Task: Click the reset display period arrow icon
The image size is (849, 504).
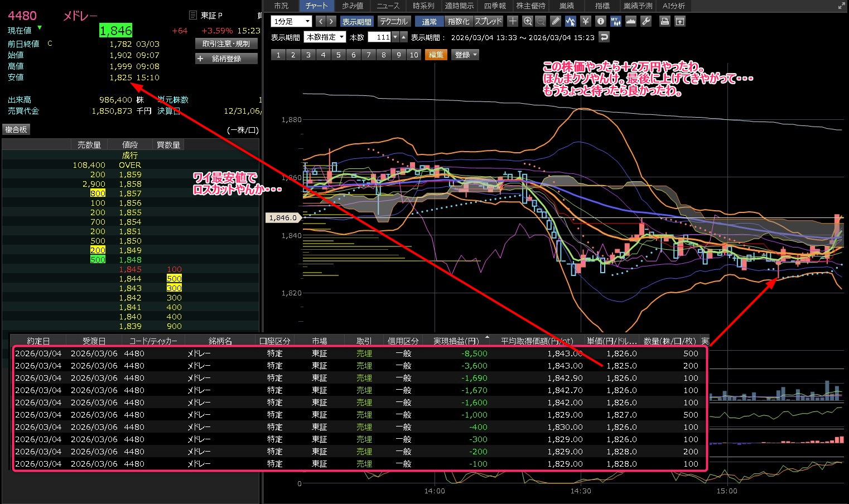Action: click(x=604, y=37)
